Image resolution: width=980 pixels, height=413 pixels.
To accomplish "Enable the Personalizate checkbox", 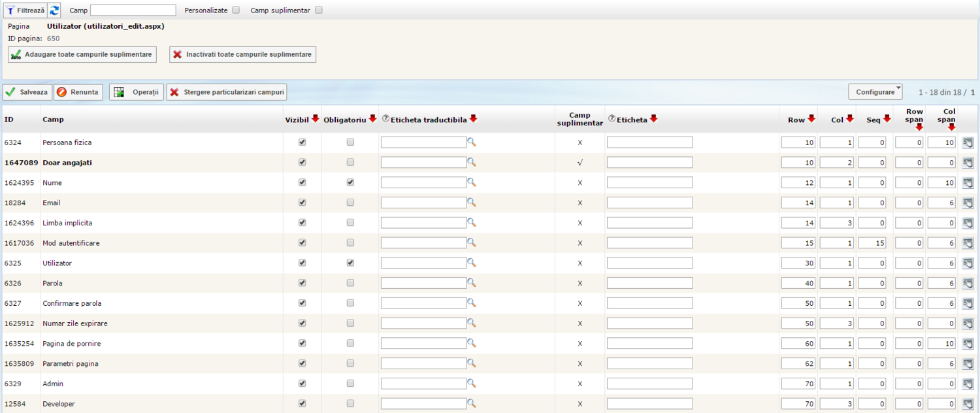I will tap(236, 10).
